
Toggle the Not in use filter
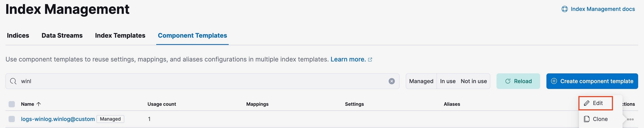tap(474, 81)
